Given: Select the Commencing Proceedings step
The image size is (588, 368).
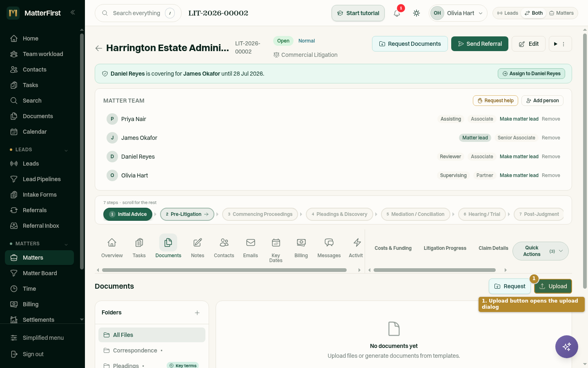Looking at the screenshot, I should (x=260, y=214).
